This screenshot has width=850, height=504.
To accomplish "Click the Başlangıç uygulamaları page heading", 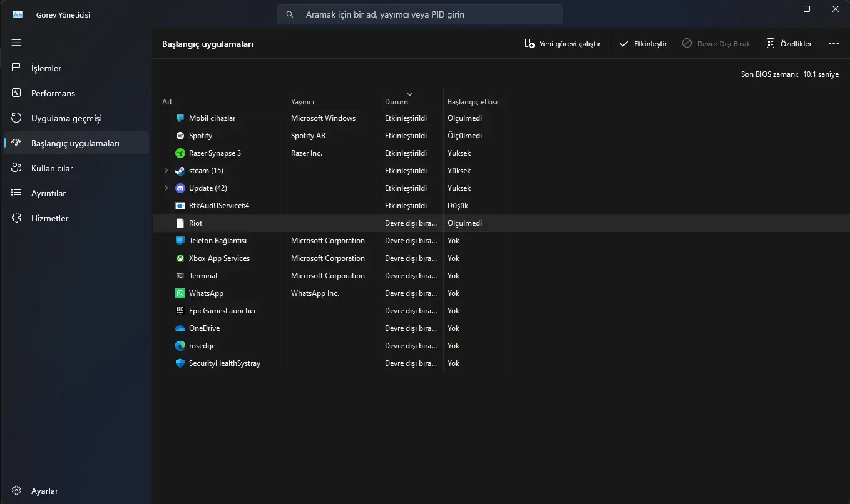I will pyautogui.click(x=207, y=44).
